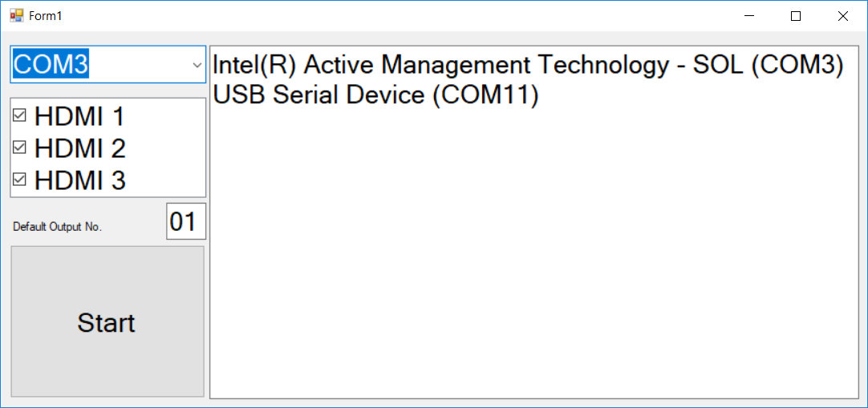This screenshot has height=408, width=868.
Task: Select the USB Serial Device (COM11) line
Action: pos(375,95)
